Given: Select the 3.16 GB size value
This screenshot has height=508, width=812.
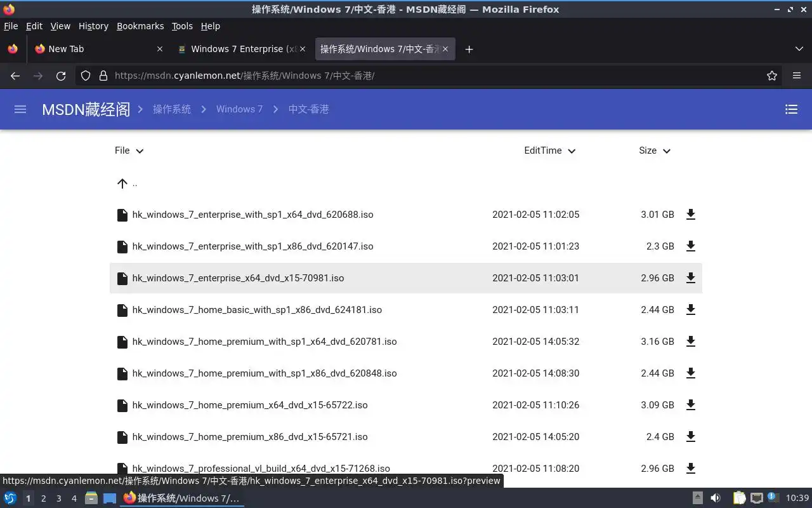Looking at the screenshot, I should click(657, 342).
